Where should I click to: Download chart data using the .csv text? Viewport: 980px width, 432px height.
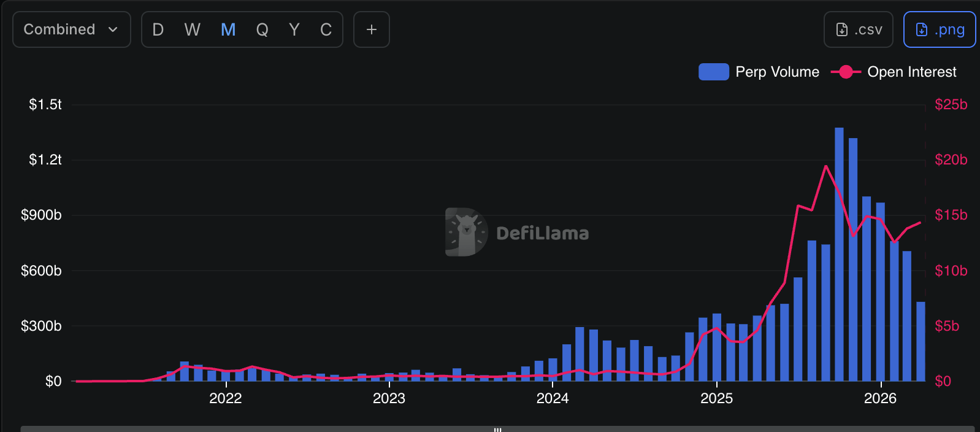pos(868,29)
